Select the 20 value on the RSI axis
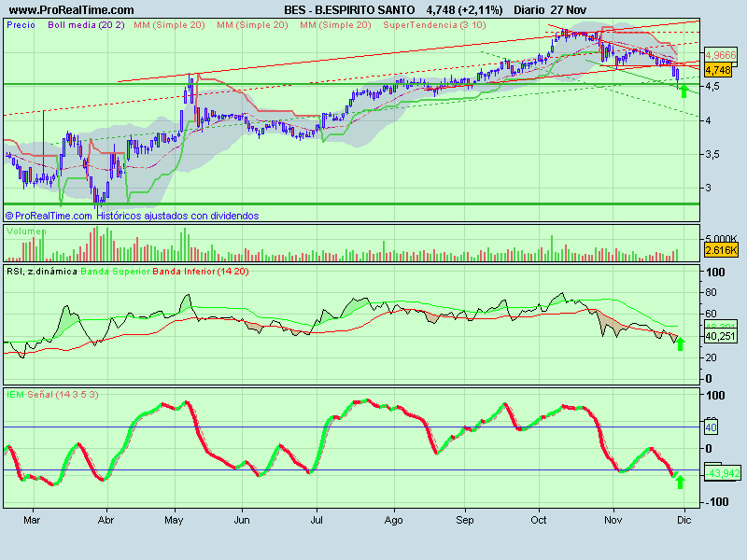The width and height of the screenshot is (747, 560). pos(711,357)
